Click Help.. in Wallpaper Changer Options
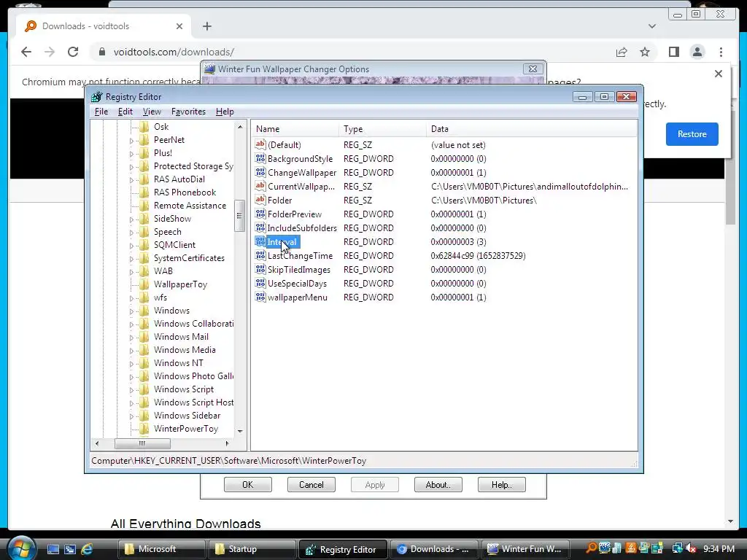 coord(501,485)
